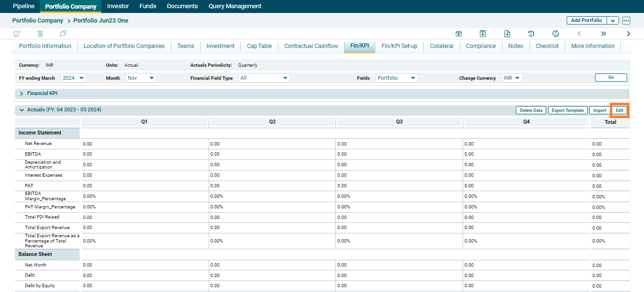Click the double-chevron skip forward icon
The height and width of the screenshot is (292, 644).
603,34
